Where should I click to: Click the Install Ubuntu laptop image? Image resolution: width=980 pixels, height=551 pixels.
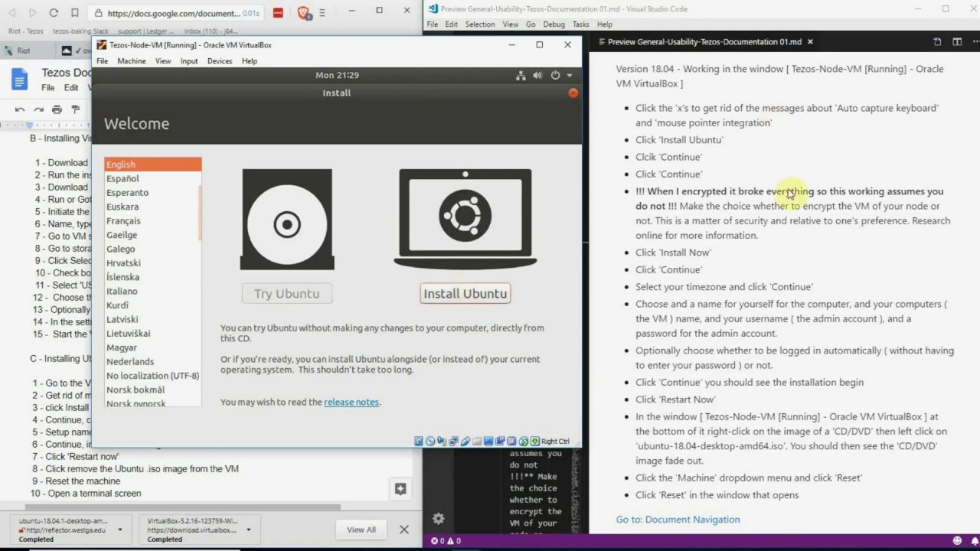[x=465, y=219]
